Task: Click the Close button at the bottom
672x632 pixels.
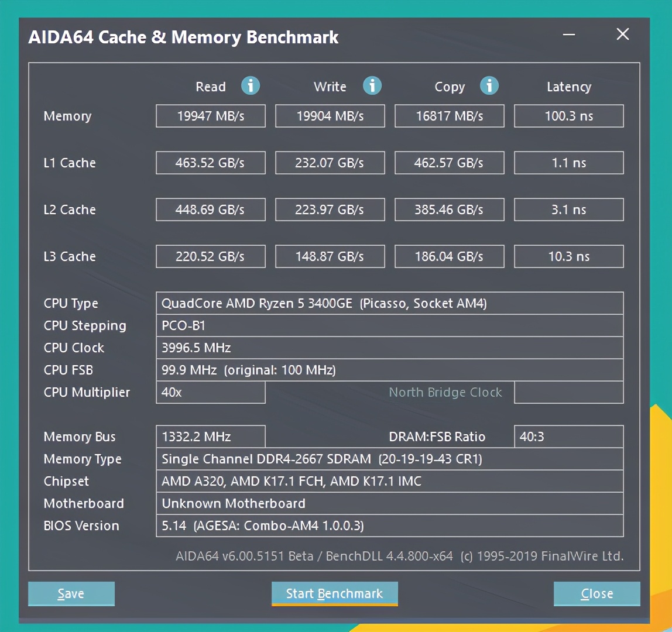Action: click(x=597, y=593)
